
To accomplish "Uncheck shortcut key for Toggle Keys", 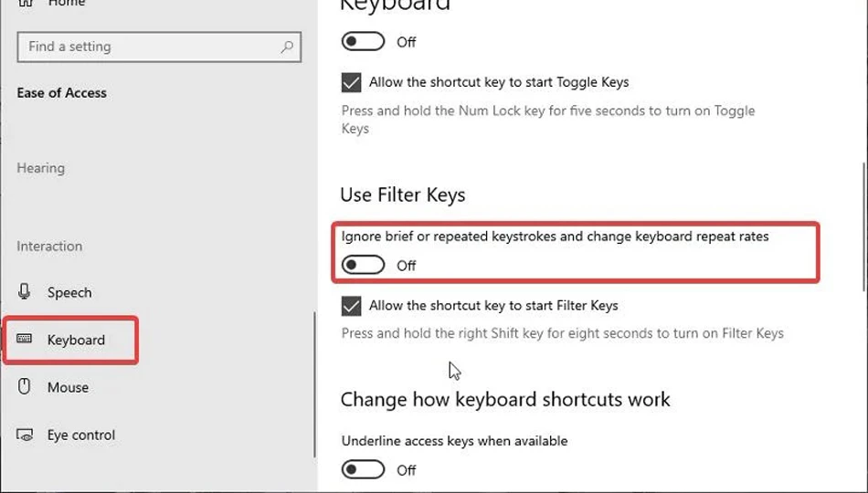I will click(352, 82).
